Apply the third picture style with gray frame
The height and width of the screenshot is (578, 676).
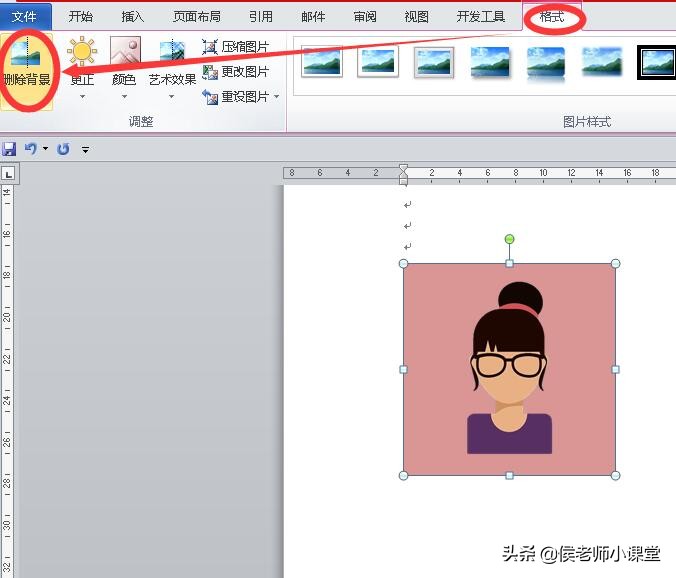pyautogui.click(x=434, y=62)
